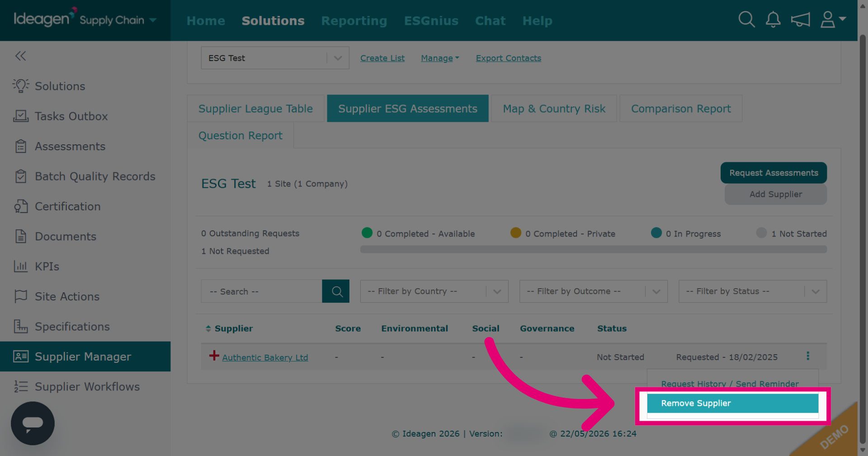Image resolution: width=868 pixels, height=456 pixels.
Task: Click the Social column header
Action: point(486,328)
